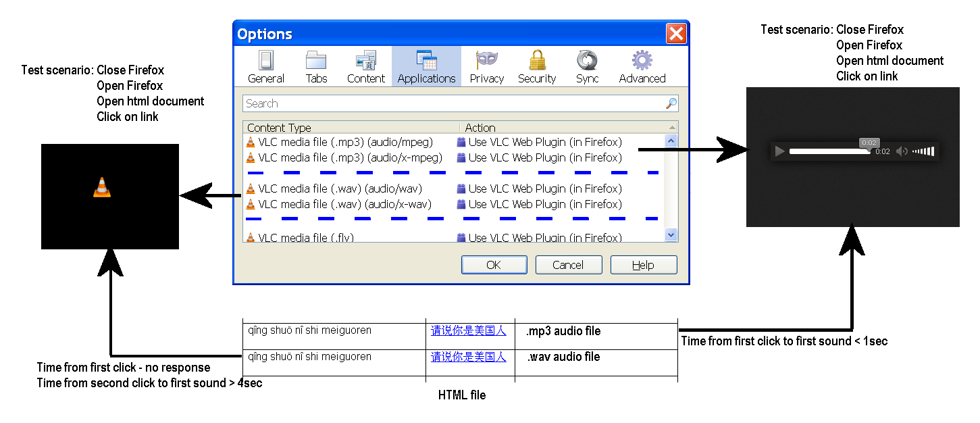Close the Options dialog window
980x423 pixels.
(x=676, y=33)
